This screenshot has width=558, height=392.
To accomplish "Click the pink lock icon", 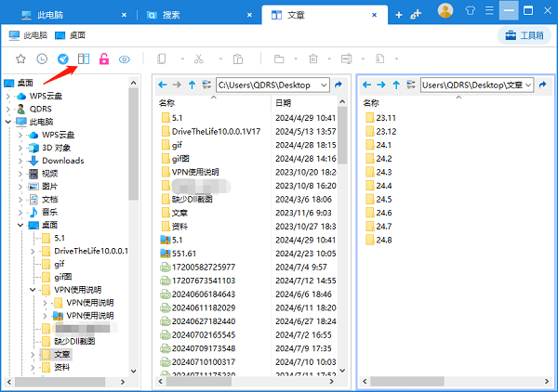I will point(104,59).
